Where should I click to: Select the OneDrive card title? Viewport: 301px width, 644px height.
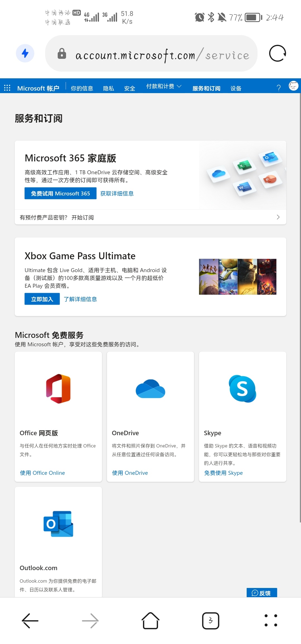pos(125,433)
